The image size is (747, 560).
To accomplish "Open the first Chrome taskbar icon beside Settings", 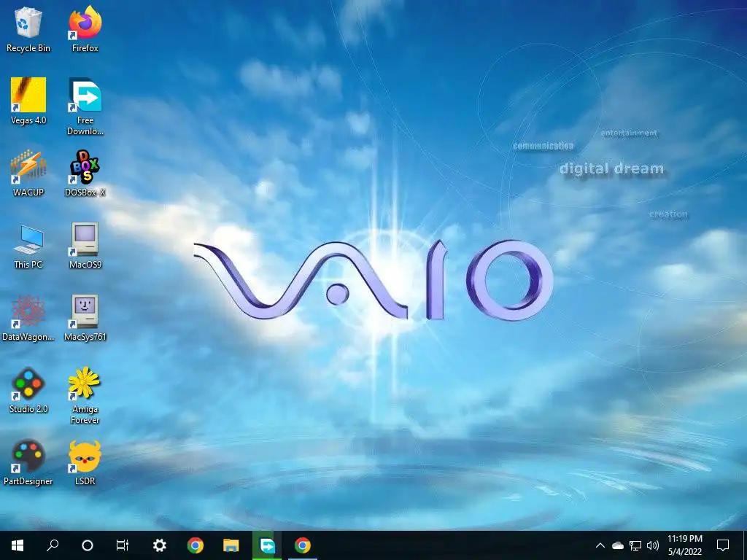I will pyautogui.click(x=196, y=545).
